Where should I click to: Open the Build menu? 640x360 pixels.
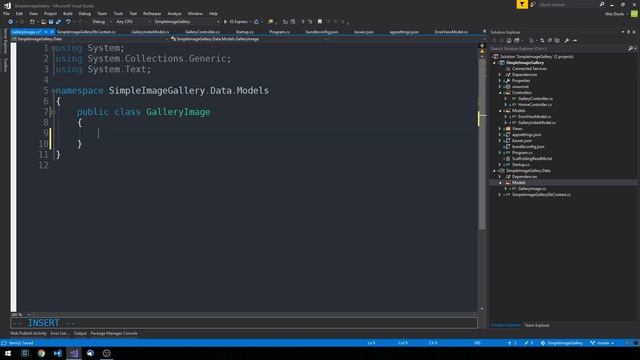coord(68,13)
